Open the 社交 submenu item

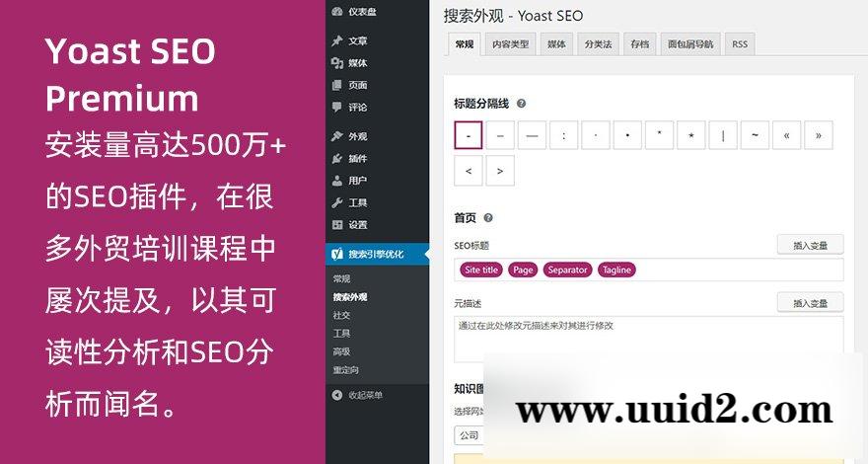pos(341,315)
